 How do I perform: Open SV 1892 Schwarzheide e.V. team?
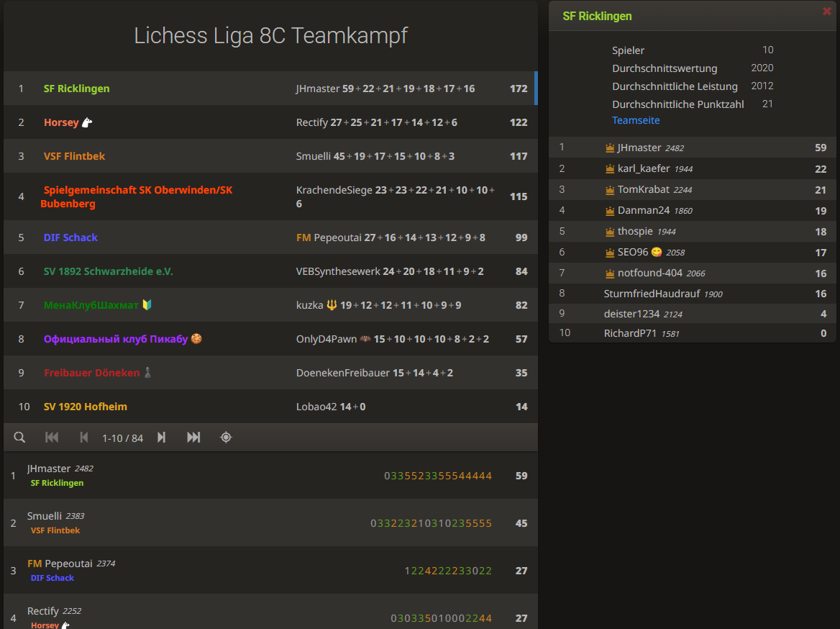click(108, 271)
